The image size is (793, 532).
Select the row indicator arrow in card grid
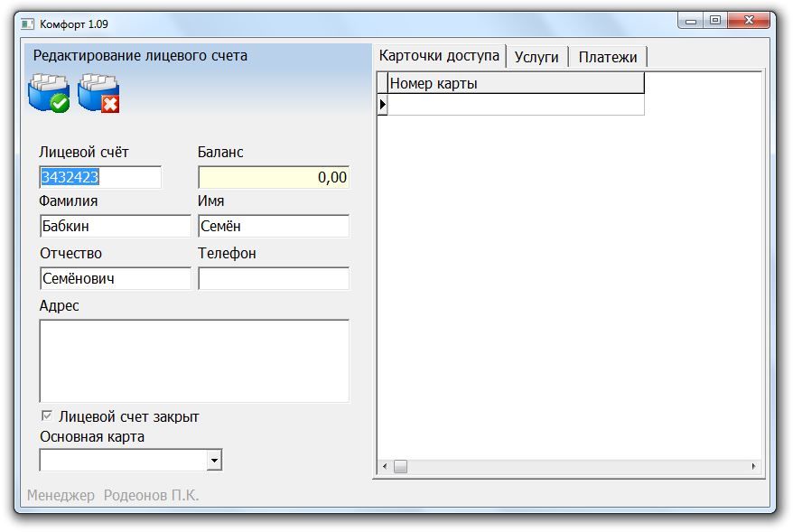click(x=382, y=105)
